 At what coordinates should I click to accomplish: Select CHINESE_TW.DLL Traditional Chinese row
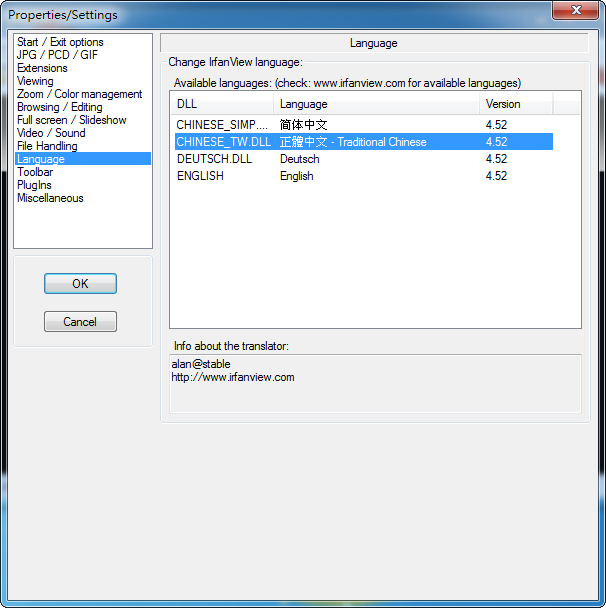[x=364, y=142]
